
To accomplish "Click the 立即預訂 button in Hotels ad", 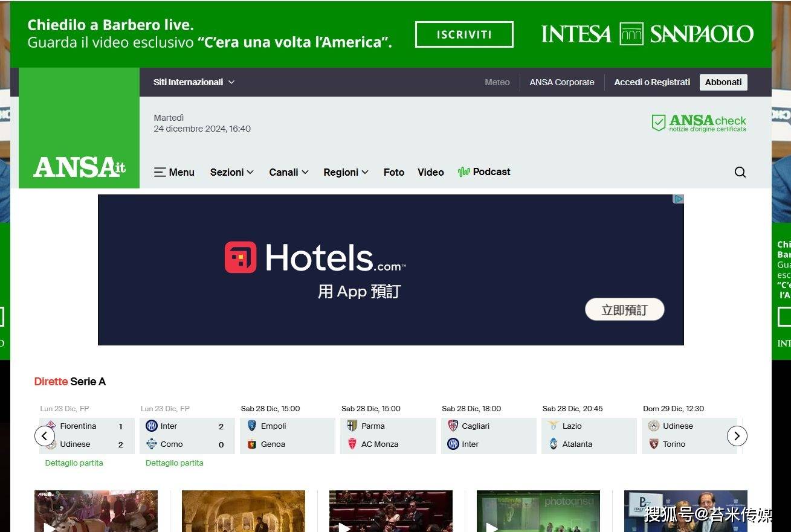I will tap(625, 310).
